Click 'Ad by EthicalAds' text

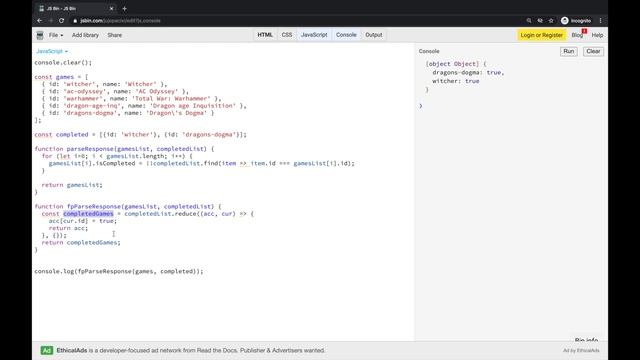[581, 351]
